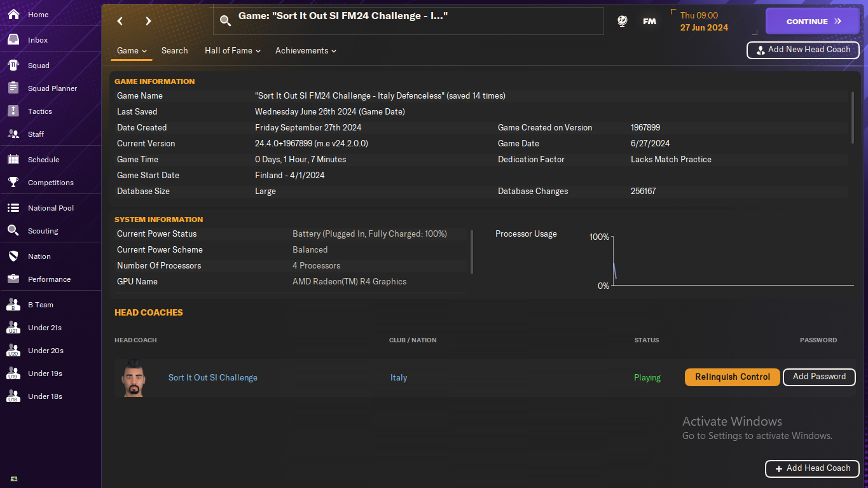
Task: Click the Database Changes '256167' value
Action: (643, 192)
